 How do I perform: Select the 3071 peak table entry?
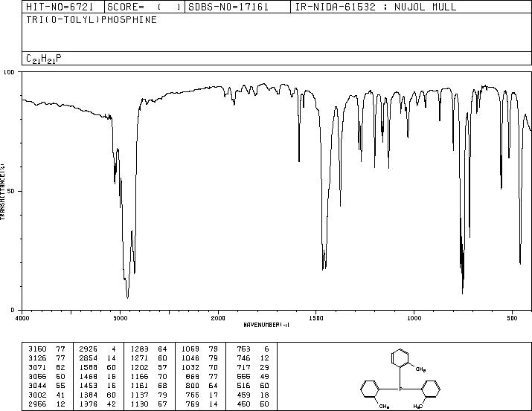pyautogui.click(x=47, y=367)
